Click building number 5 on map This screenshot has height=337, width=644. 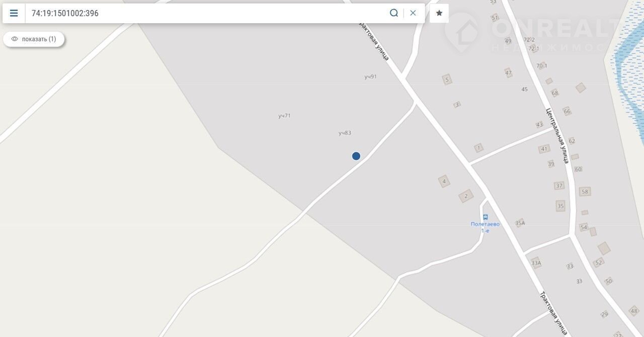click(446, 79)
